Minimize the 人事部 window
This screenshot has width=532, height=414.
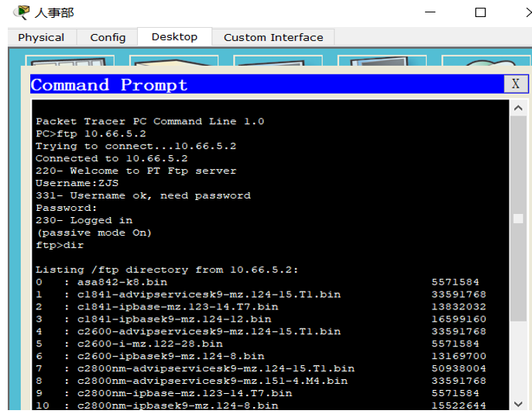(431, 12)
